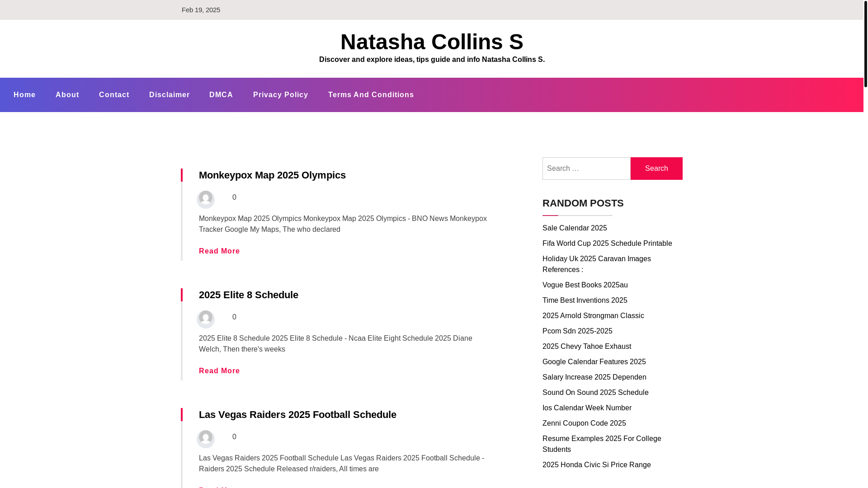Open Pcom Sdn 2025-2025 link
The width and height of the screenshot is (868, 488).
(577, 331)
